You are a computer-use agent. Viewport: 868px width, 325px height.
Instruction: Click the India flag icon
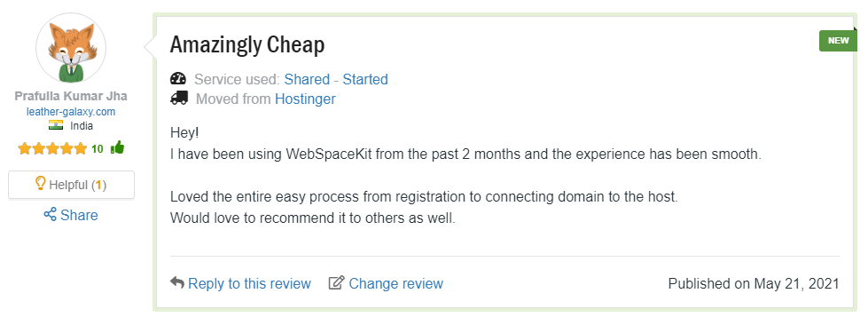(56, 126)
